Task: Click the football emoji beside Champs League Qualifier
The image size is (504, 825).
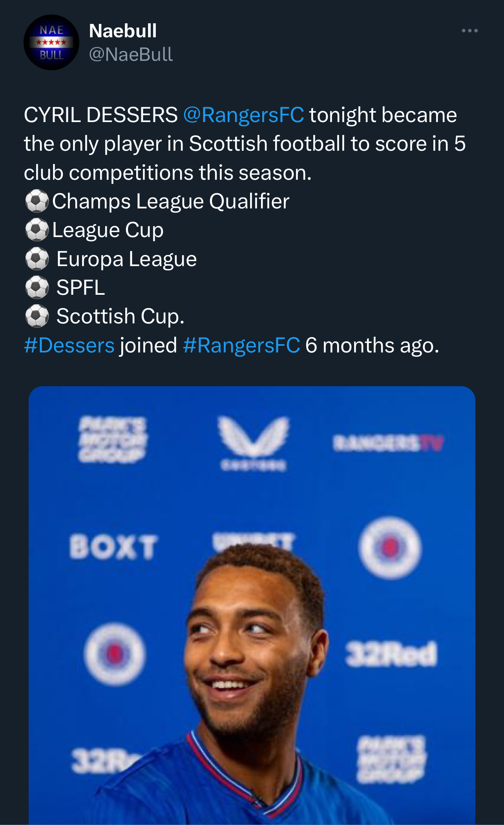Action: (37, 201)
